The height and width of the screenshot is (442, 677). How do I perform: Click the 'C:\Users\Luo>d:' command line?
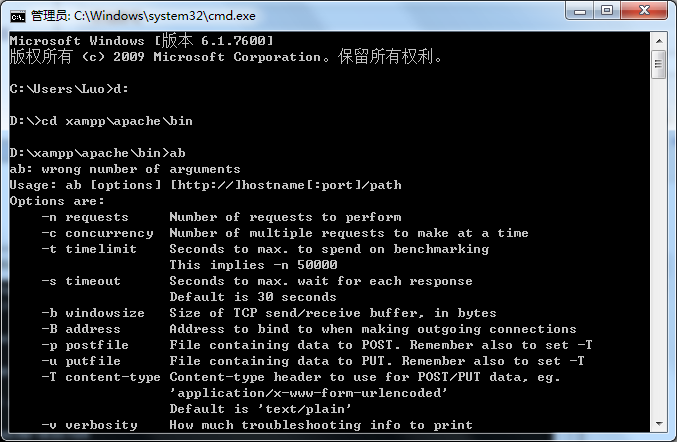(x=69, y=89)
